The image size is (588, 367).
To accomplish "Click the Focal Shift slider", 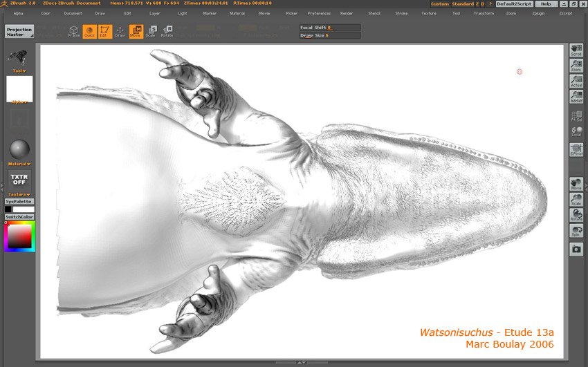I will click(330, 28).
